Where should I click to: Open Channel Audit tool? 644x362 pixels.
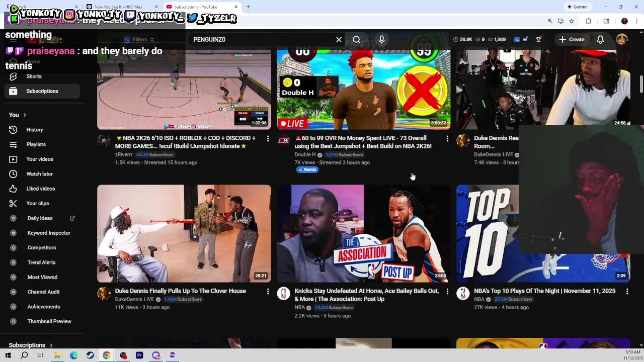(42, 292)
